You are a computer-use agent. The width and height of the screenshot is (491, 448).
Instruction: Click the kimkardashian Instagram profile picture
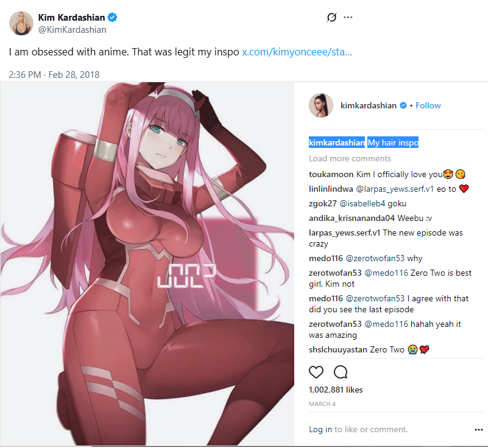pyautogui.click(x=320, y=105)
